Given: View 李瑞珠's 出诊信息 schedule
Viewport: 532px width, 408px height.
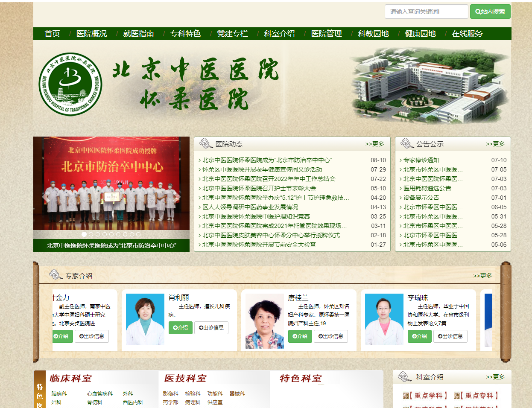Looking at the screenshot, I should (450, 336).
